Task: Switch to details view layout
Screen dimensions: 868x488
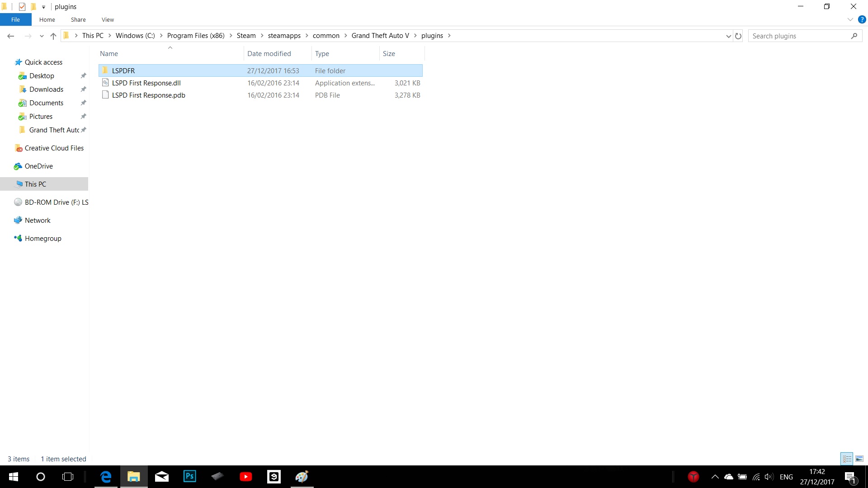Action: pyautogui.click(x=847, y=459)
